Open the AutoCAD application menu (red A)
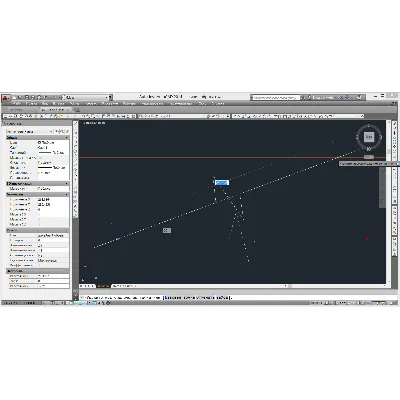The image size is (400, 400). pos(6,98)
